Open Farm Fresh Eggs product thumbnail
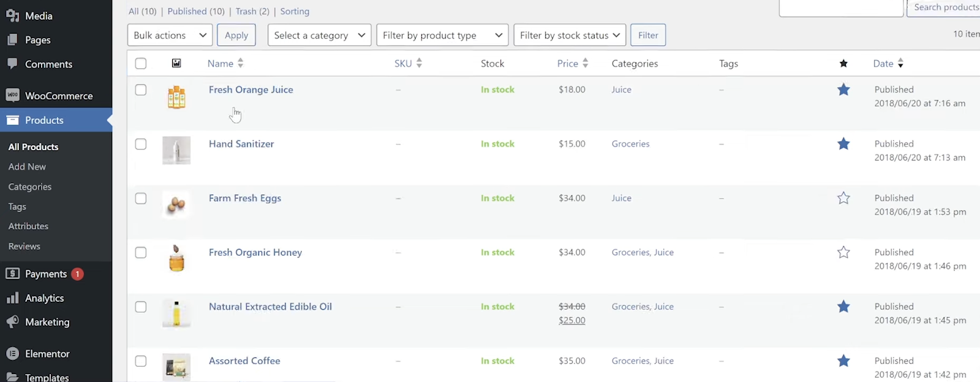Screen dimensions: 980x382 (x=176, y=205)
